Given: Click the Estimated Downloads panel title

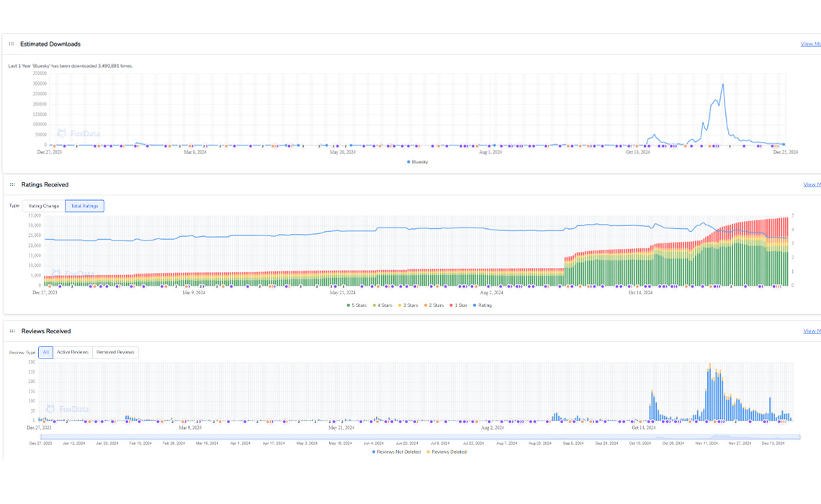Looking at the screenshot, I should (x=50, y=44).
